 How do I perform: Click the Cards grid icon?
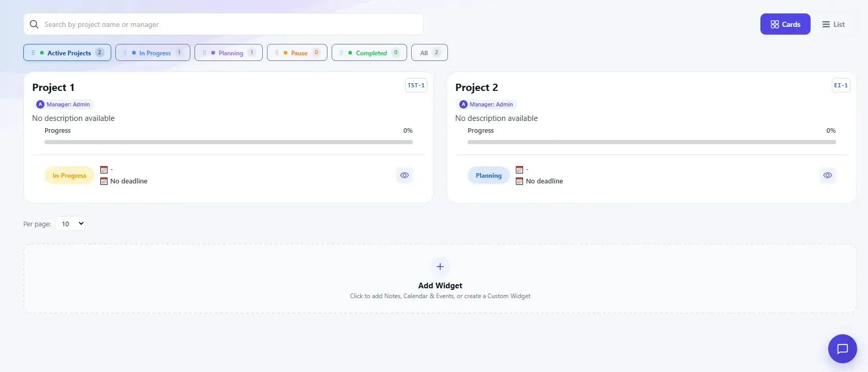(x=774, y=24)
